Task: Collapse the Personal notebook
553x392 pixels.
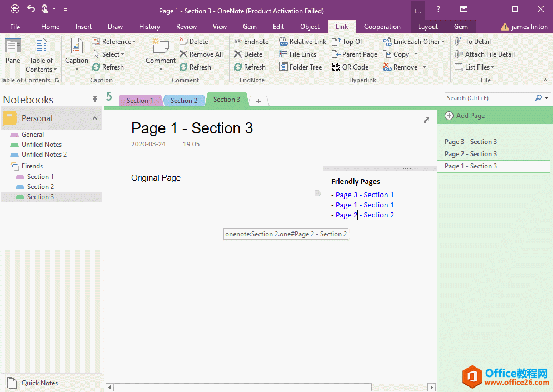Action: (x=94, y=118)
